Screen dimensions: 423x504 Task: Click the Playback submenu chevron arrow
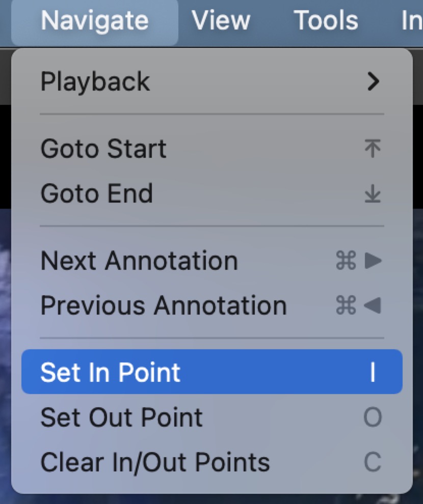click(373, 81)
